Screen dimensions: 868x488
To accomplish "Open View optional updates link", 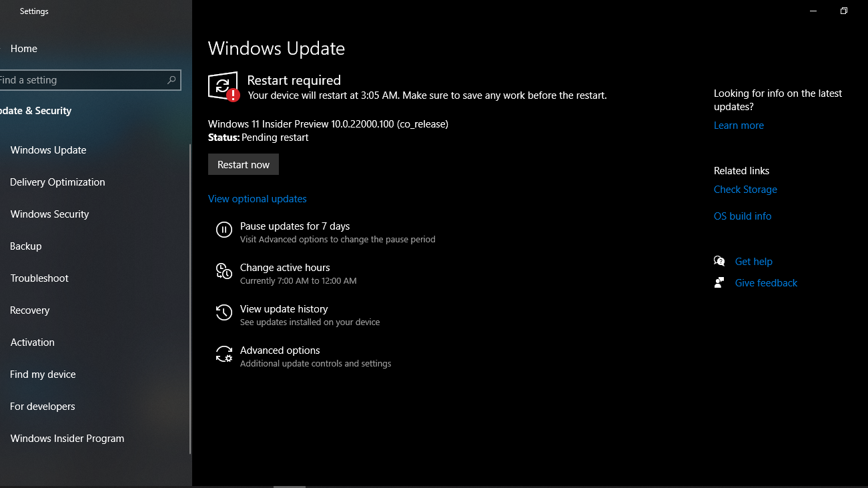I will 258,199.
